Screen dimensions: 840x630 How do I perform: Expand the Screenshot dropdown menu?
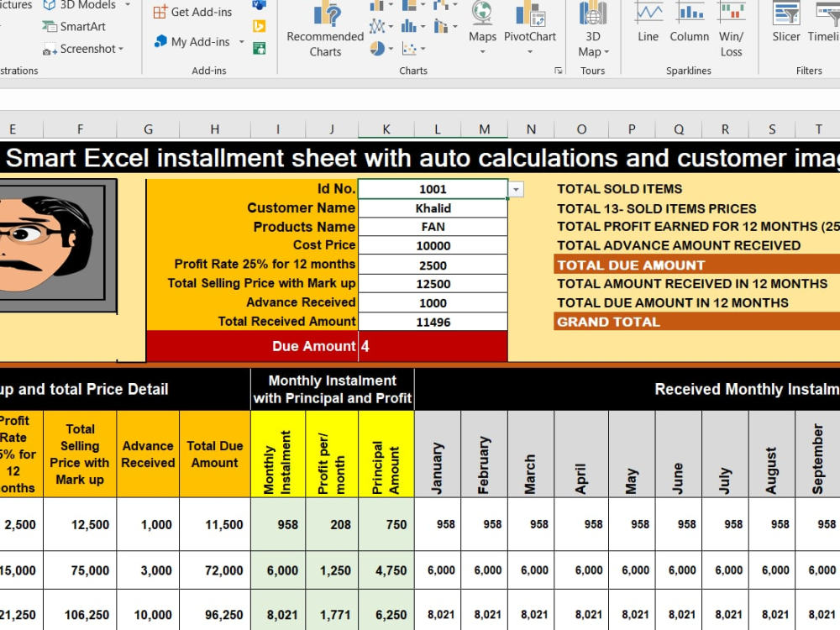(x=121, y=49)
